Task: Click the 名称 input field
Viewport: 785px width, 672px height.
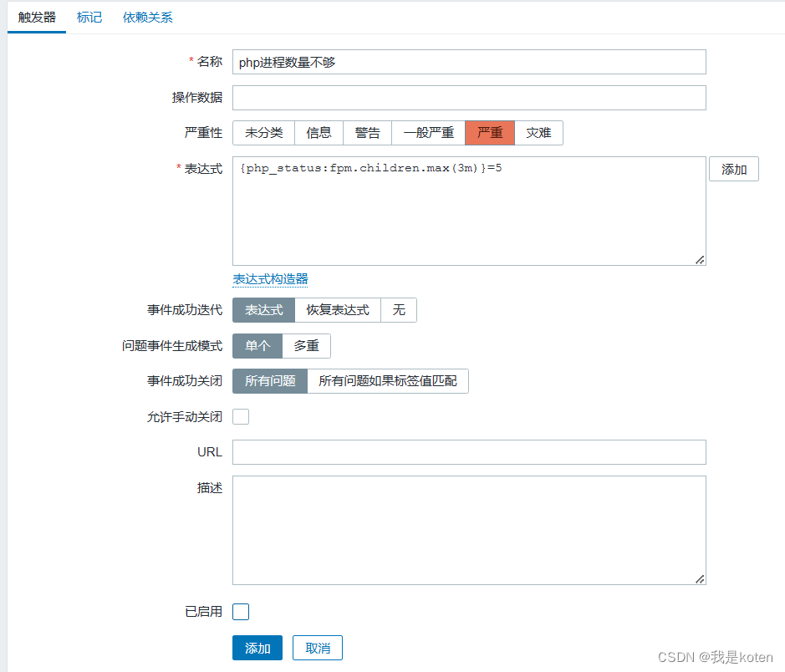Action: 469,62
